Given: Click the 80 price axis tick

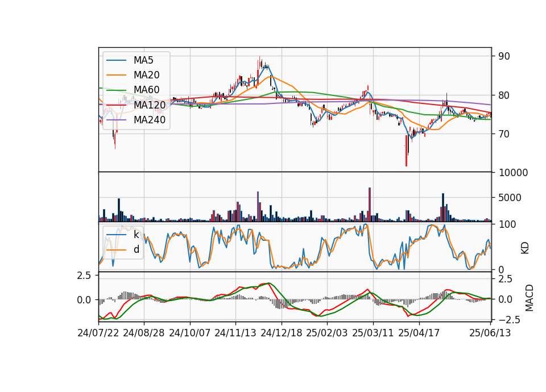Looking at the screenshot, I should tap(504, 95).
